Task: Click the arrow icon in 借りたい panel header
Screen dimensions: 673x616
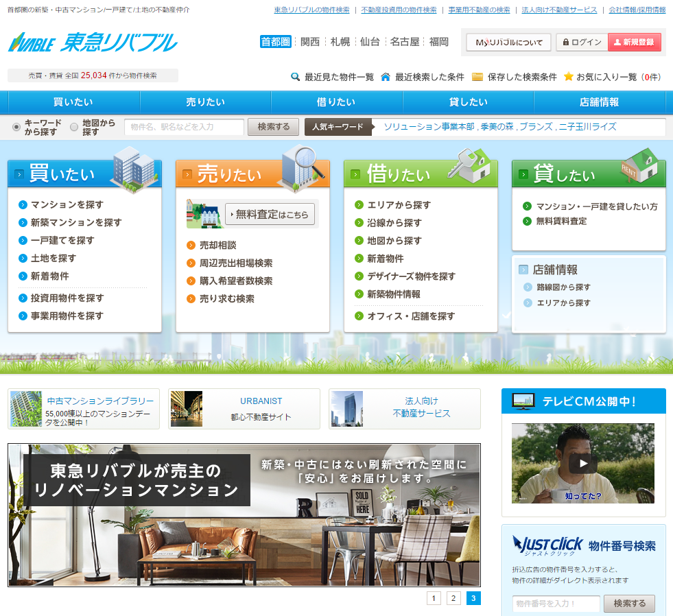Action: point(355,174)
